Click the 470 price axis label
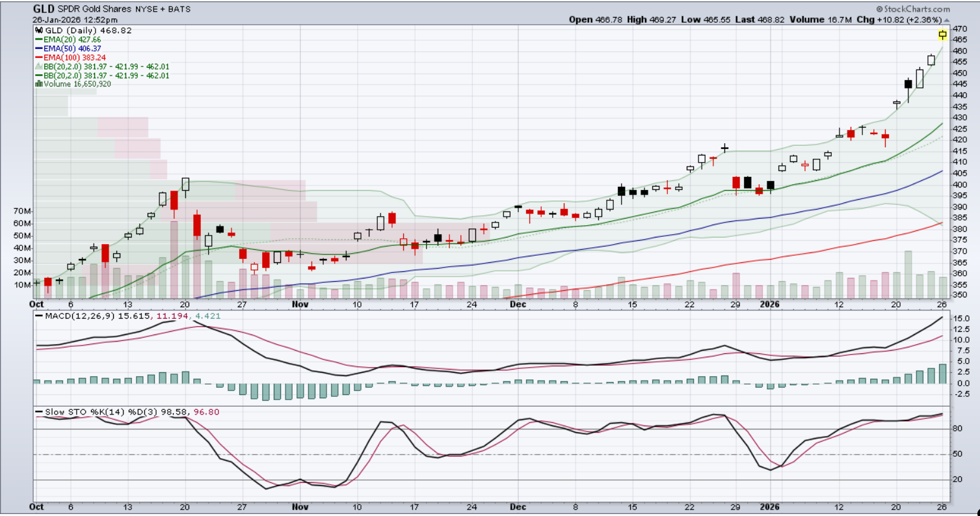This screenshot has height=516, width=980. (960, 29)
